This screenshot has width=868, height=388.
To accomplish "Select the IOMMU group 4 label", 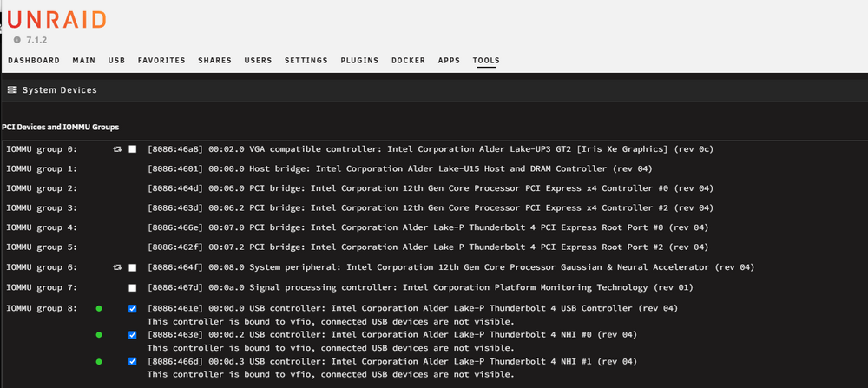I will (42, 227).
